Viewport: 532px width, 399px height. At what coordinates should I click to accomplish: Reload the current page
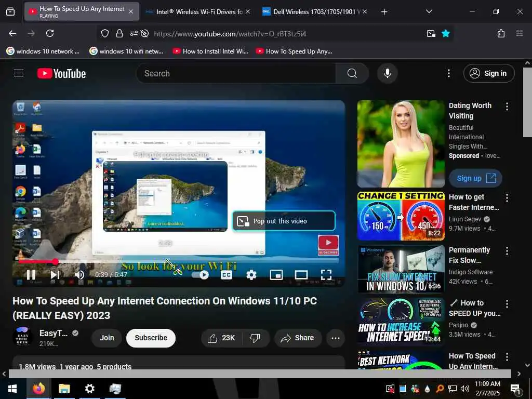(50, 33)
